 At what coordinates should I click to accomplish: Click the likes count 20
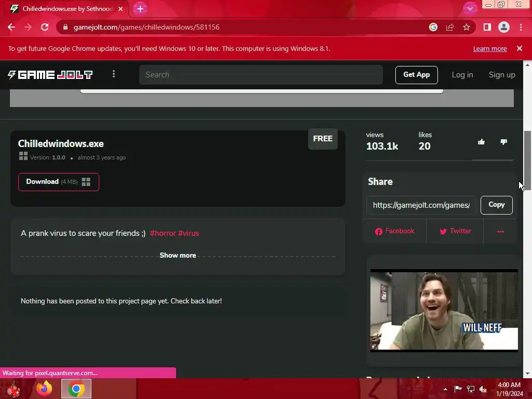[424, 146]
